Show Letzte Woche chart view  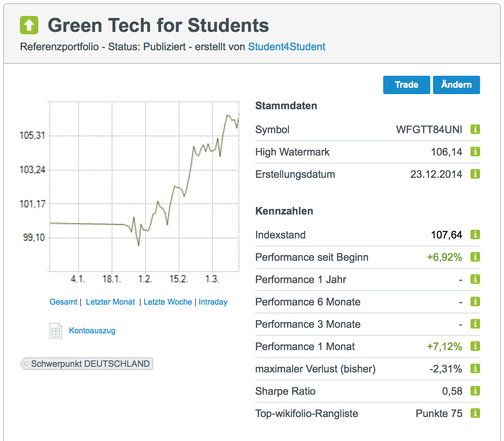[x=167, y=302]
